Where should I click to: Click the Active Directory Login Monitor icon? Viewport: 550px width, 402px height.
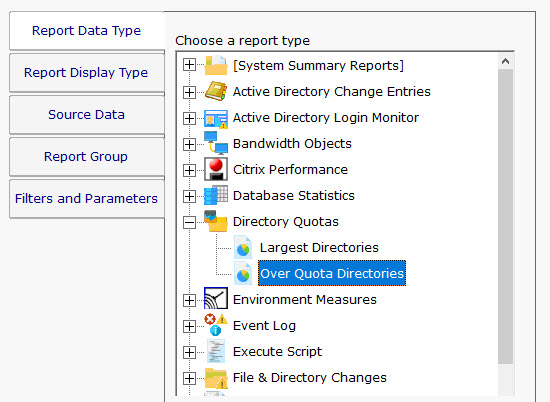216,118
